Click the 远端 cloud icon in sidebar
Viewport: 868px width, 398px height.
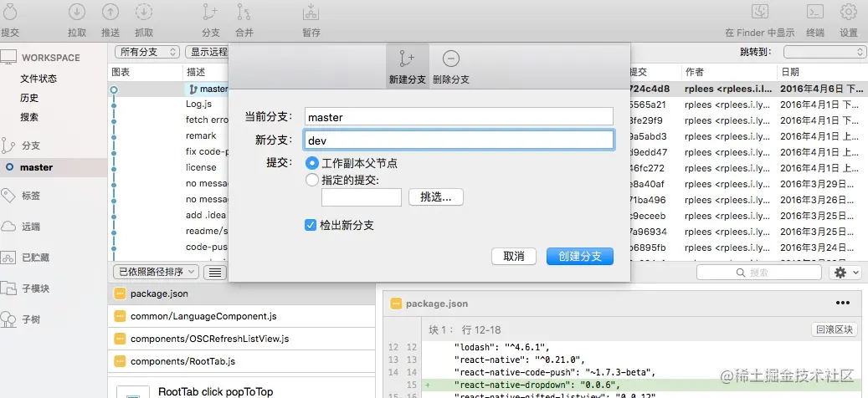click(x=8, y=226)
